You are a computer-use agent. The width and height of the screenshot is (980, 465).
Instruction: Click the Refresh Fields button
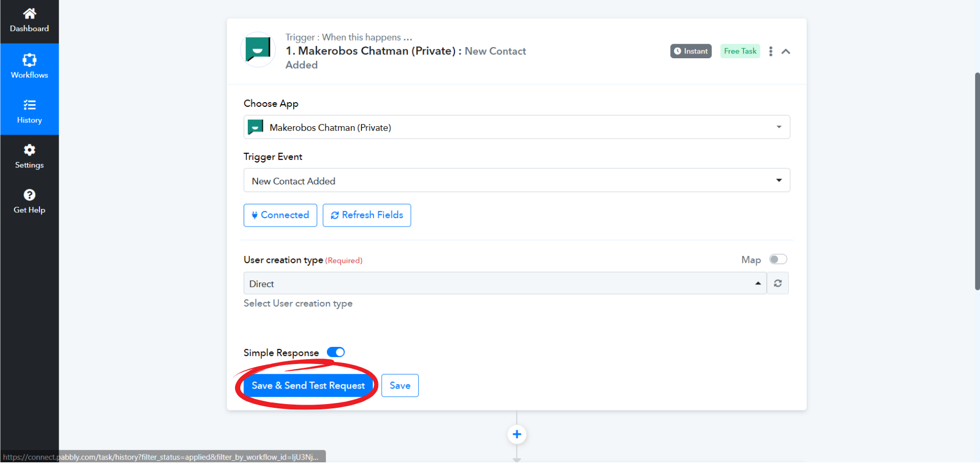[367, 215]
